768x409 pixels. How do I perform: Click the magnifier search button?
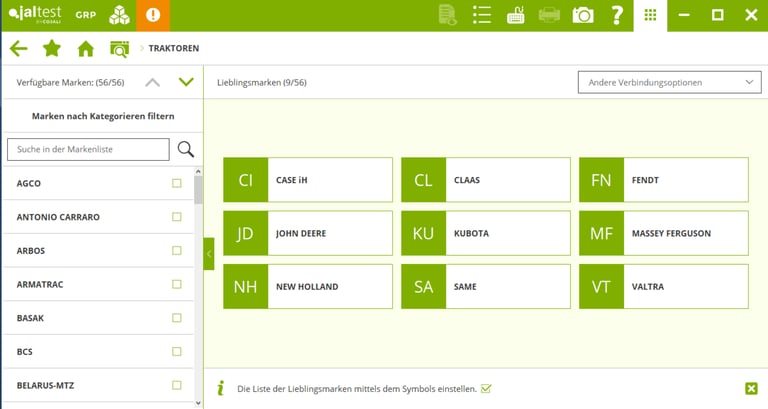186,149
